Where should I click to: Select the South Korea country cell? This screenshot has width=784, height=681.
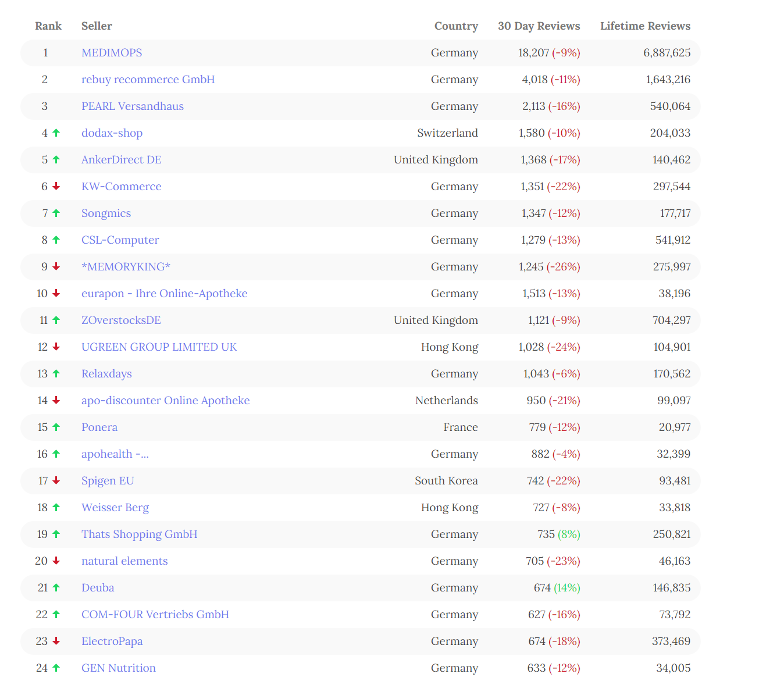pyautogui.click(x=447, y=481)
